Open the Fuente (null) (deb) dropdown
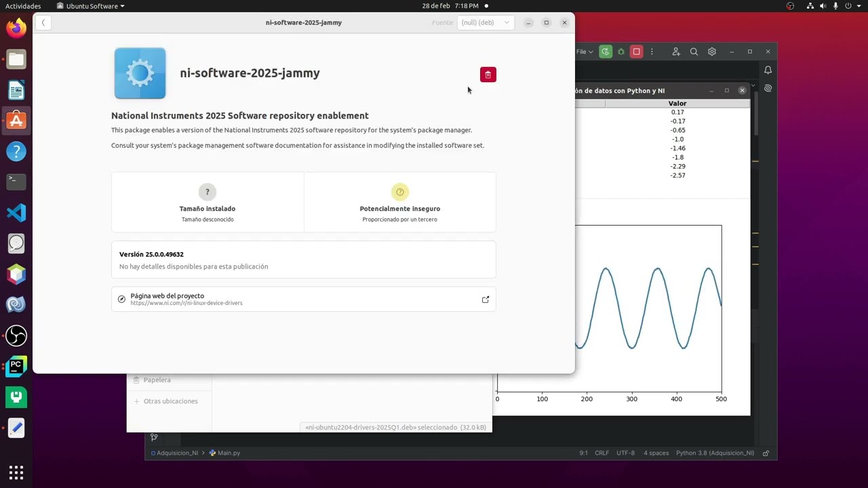868x488 pixels. click(486, 22)
